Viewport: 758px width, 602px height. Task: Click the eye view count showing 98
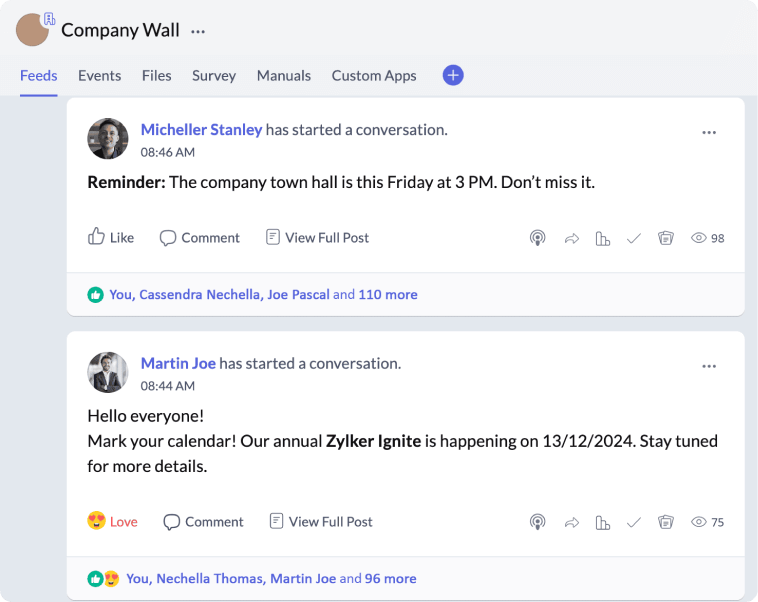(x=707, y=238)
